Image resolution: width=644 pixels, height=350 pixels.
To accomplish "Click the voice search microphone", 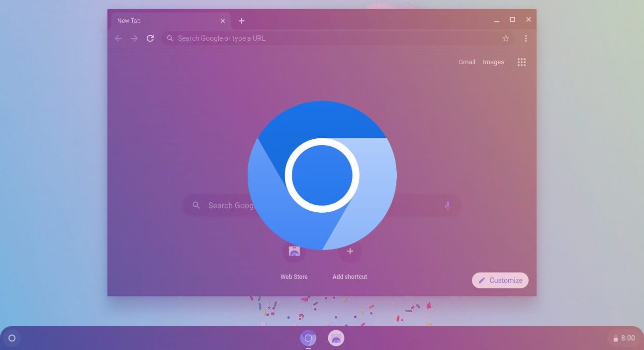I will pos(447,205).
